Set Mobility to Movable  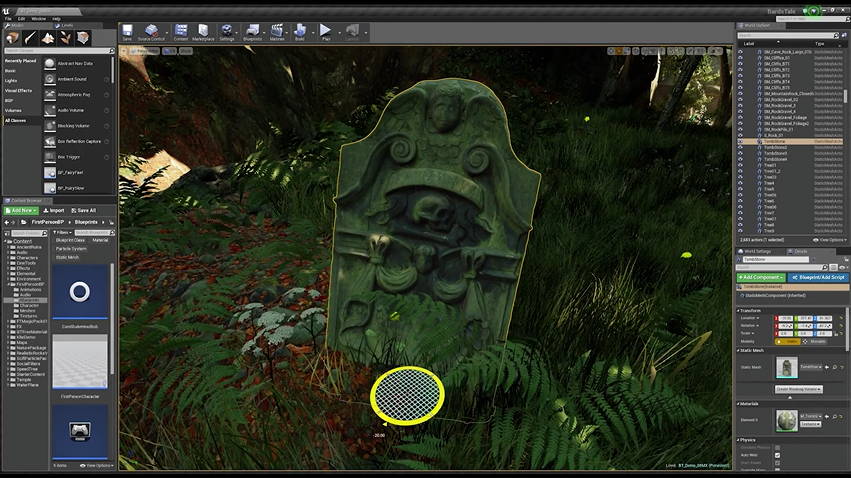pyautogui.click(x=814, y=342)
